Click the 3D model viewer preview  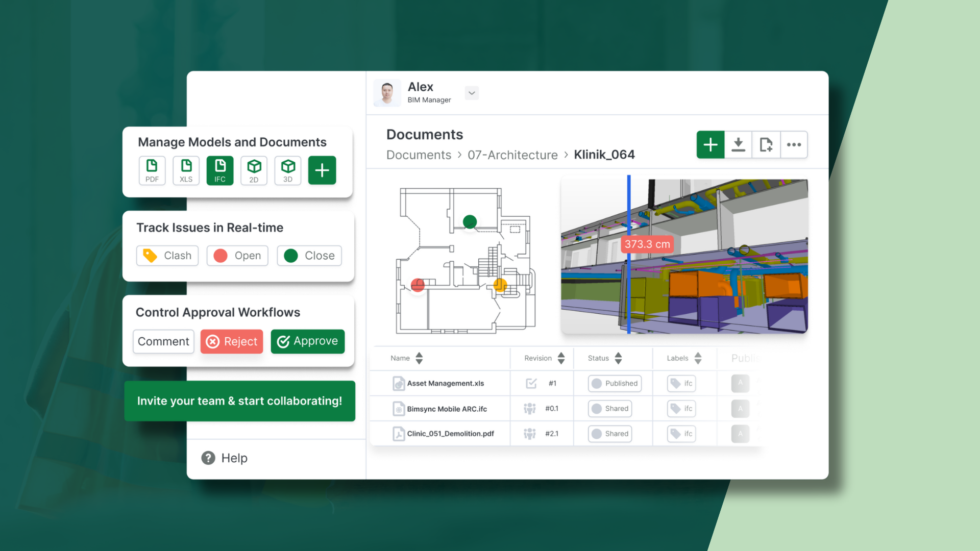pos(684,256)
